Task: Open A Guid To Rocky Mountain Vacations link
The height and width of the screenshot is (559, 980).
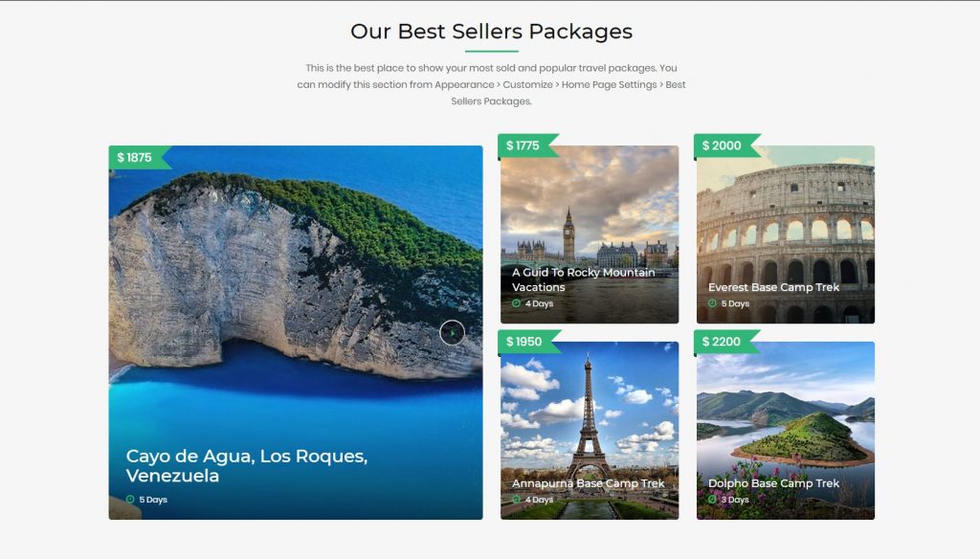Action: [583, 280]
